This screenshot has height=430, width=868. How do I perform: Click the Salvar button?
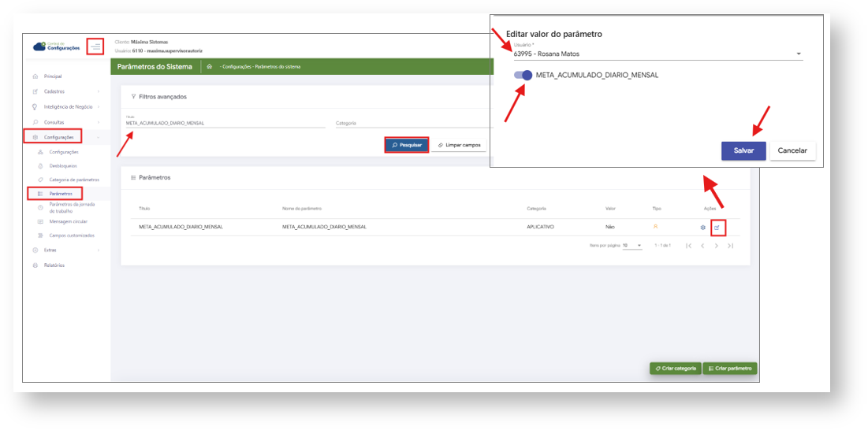click(x=743, y=150)
